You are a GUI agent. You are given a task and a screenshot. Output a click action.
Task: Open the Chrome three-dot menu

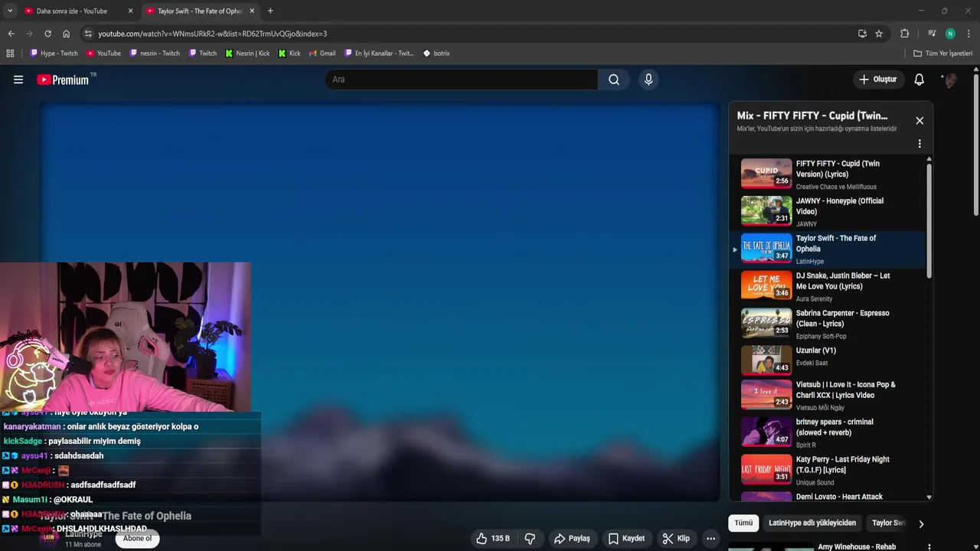click(x=969, y=34)
